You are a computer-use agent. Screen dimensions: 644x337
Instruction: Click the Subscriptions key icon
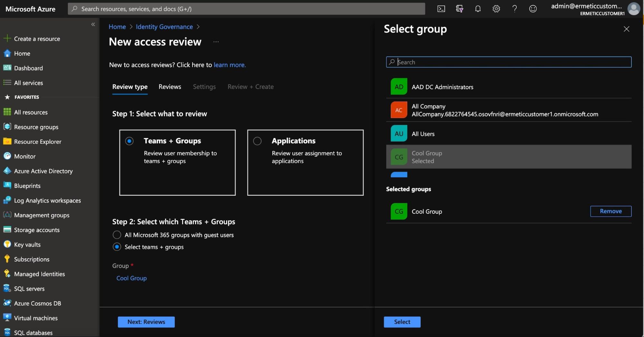tap(7, 259)
